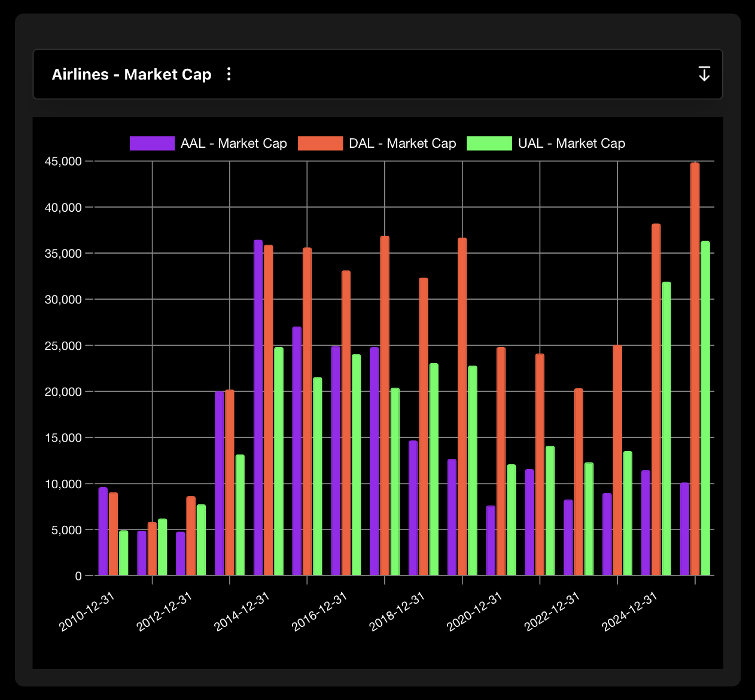Toggle the 'UAL - Market Cap' legend text

571,144
